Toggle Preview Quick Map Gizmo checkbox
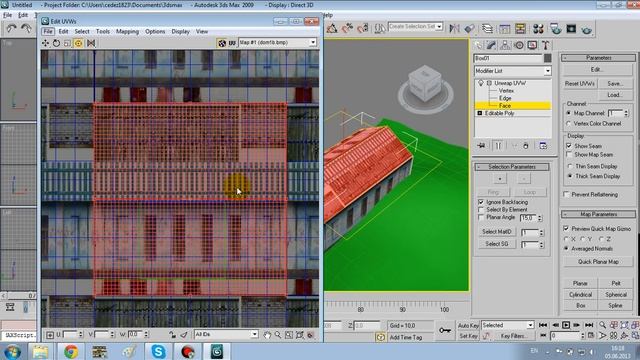This screenshot has width=640, height=360. click(x=566, y=229)
